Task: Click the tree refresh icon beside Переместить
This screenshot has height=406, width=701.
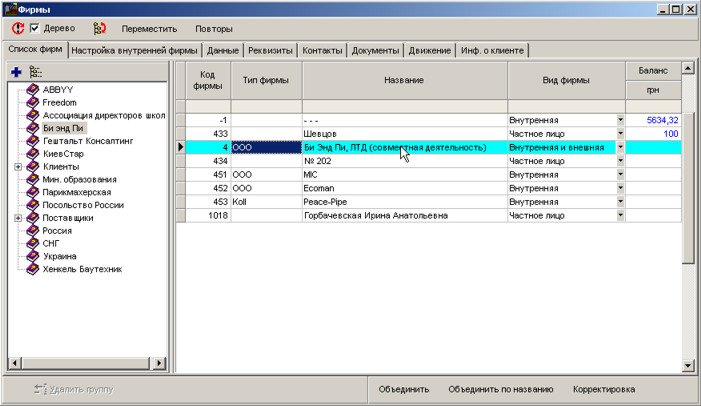Action: [99, 29]
